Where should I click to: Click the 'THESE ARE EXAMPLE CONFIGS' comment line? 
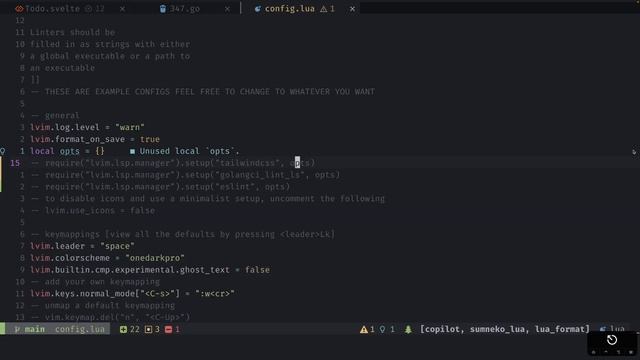point(202,92)
